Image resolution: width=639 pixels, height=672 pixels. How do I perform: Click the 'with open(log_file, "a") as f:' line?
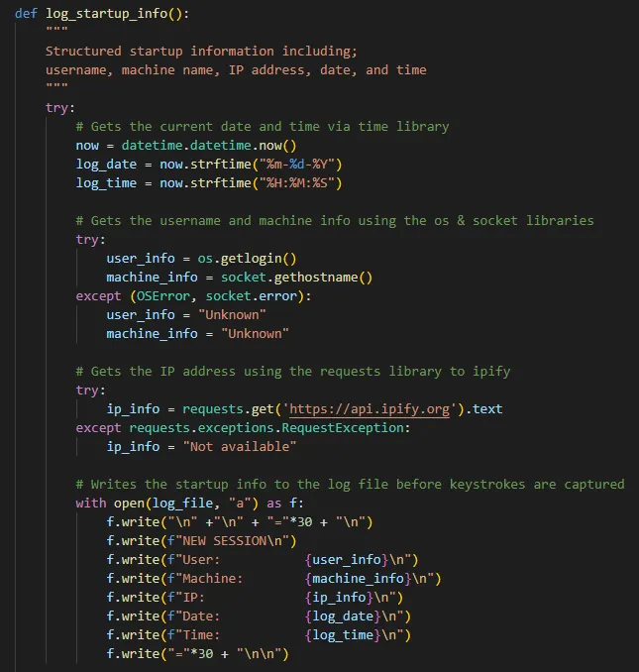(190, 504)
